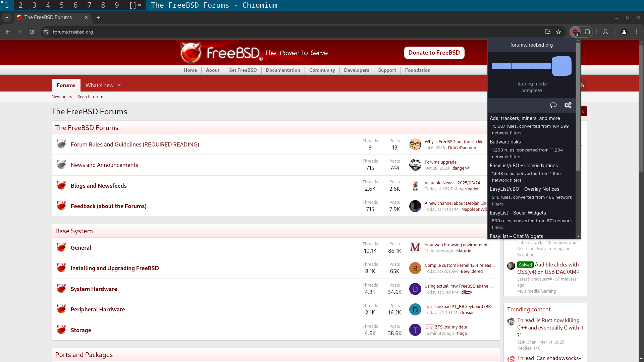Reload the page with the refresh icon
The width and height of the screenshot is (644, 362).
[32, 32]
